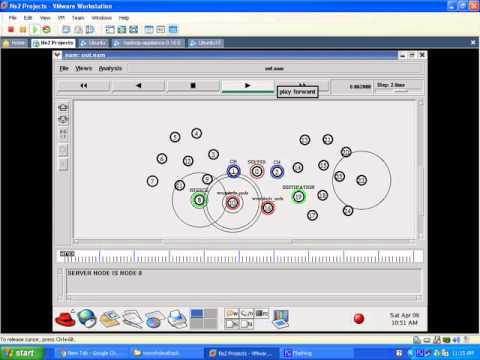Click the NAM timeline ruler

pos(240,256)
